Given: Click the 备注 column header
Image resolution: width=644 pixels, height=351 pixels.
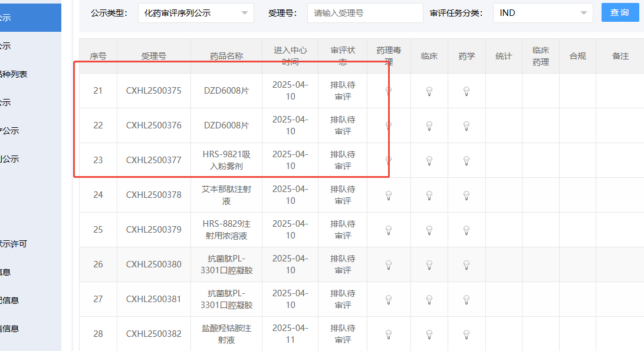Looking at the screenshot, I should [620, 56].
